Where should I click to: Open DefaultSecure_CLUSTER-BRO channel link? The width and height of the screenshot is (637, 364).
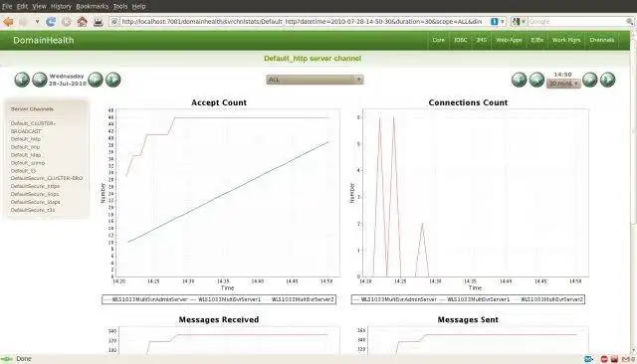point(47,178)
